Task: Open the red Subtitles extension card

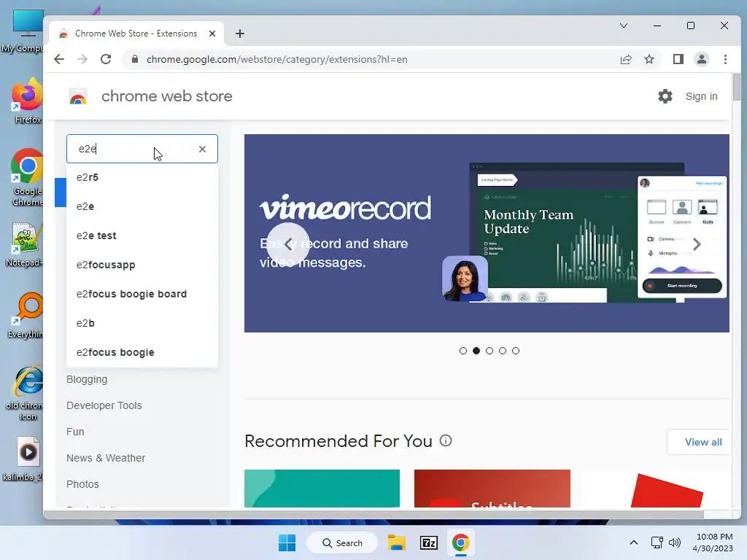Action: [492, 489]
